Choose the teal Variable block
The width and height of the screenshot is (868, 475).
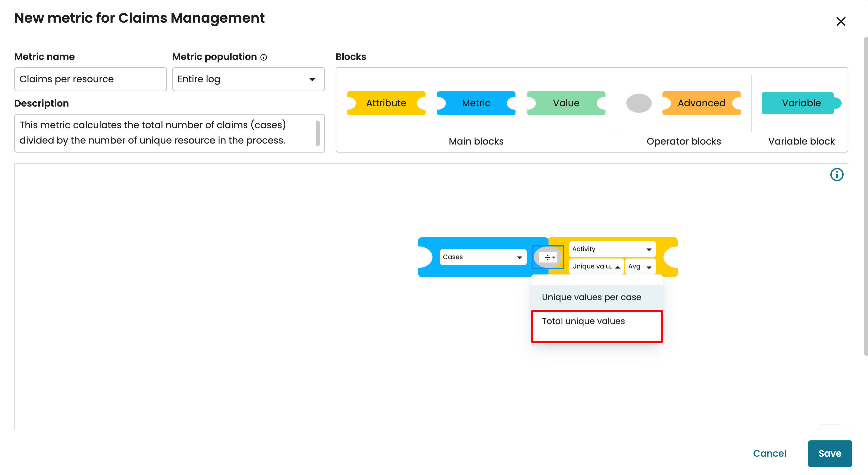[801, 103]
